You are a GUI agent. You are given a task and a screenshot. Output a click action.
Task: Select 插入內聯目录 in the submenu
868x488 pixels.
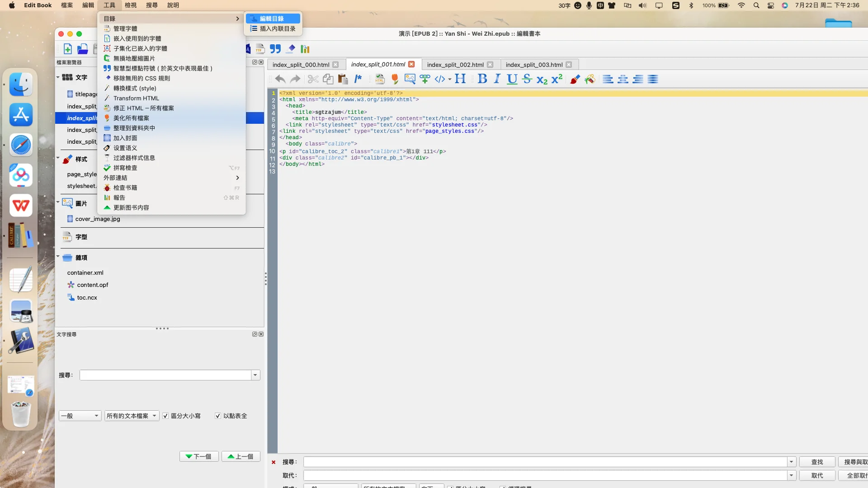click(x=273, y=28)
